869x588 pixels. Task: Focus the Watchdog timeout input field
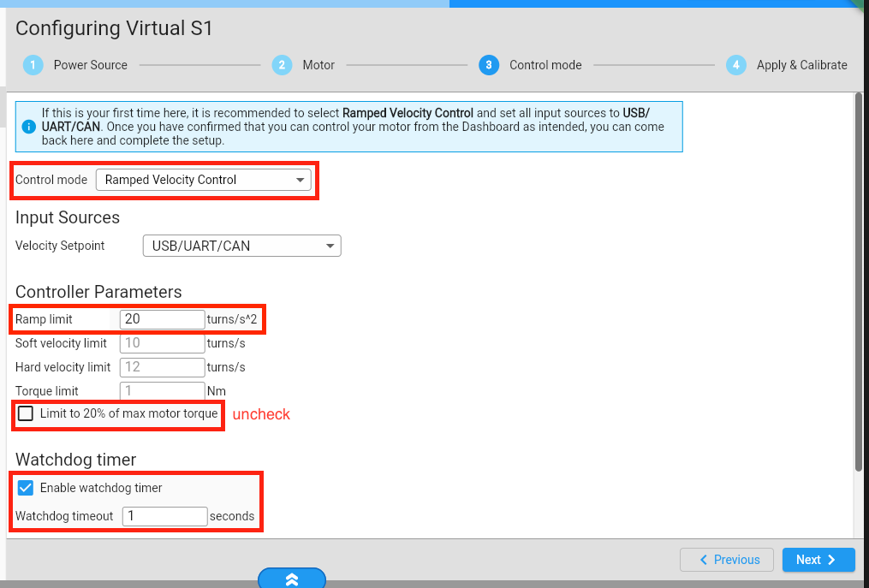coord(164,516)
